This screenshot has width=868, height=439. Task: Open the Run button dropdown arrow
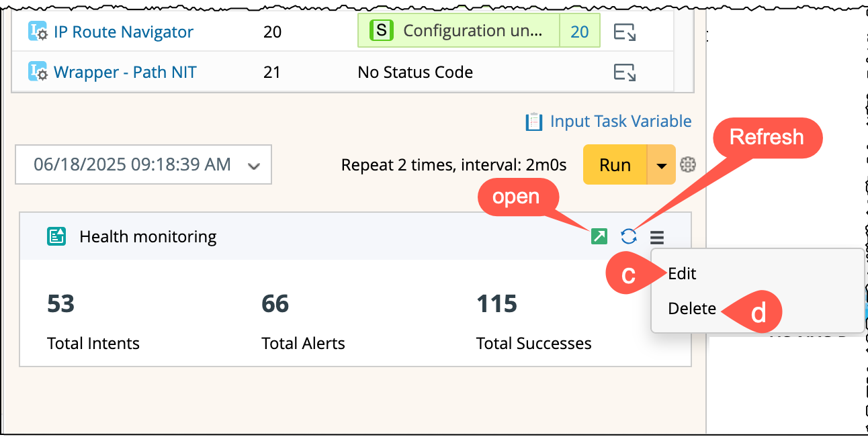(x=662, y=165)
